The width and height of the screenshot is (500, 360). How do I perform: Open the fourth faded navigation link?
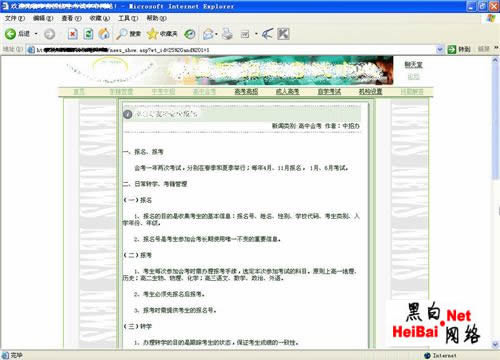[x=204, y=91]
